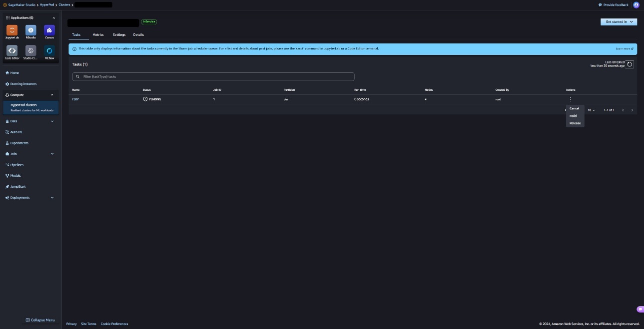Select Cancel from the actions menu
This screenshot has height=329, width=644.
tap(575, 108)
